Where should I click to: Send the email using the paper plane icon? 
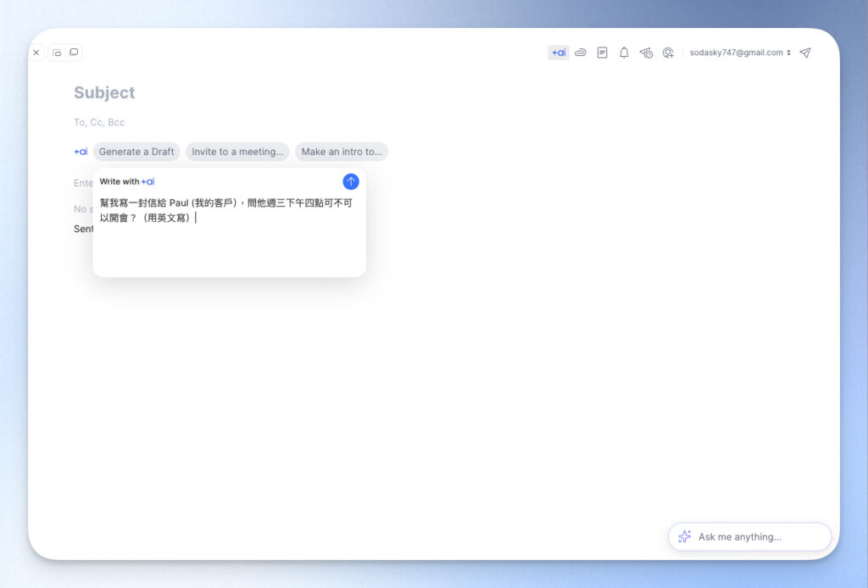tap(804, 53)
